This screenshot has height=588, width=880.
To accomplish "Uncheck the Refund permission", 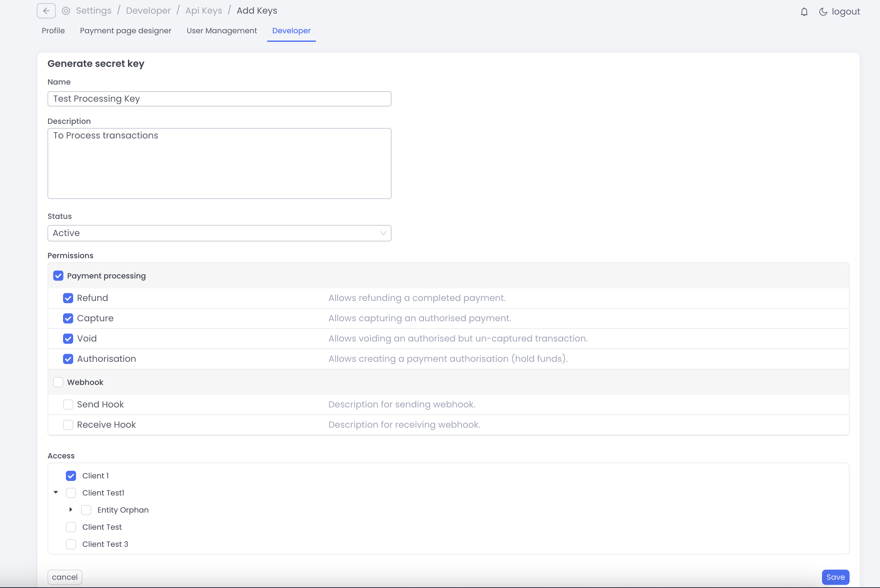I will coord(68,298).
